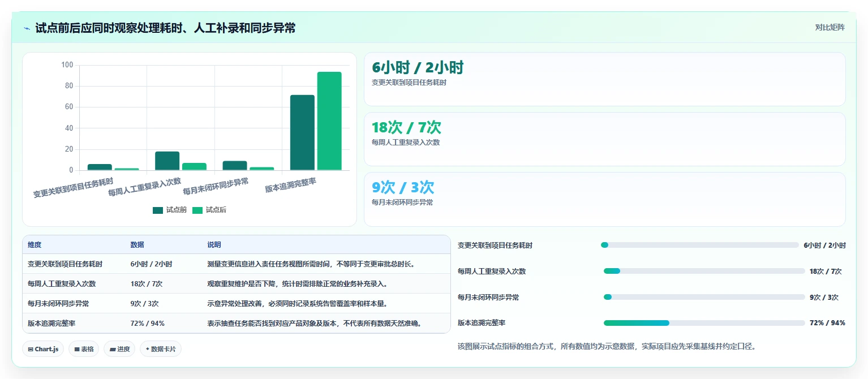Screen dimensions: 868x379
Task: Click the 数据卡片 tag chip
Action: pos(161,349)
